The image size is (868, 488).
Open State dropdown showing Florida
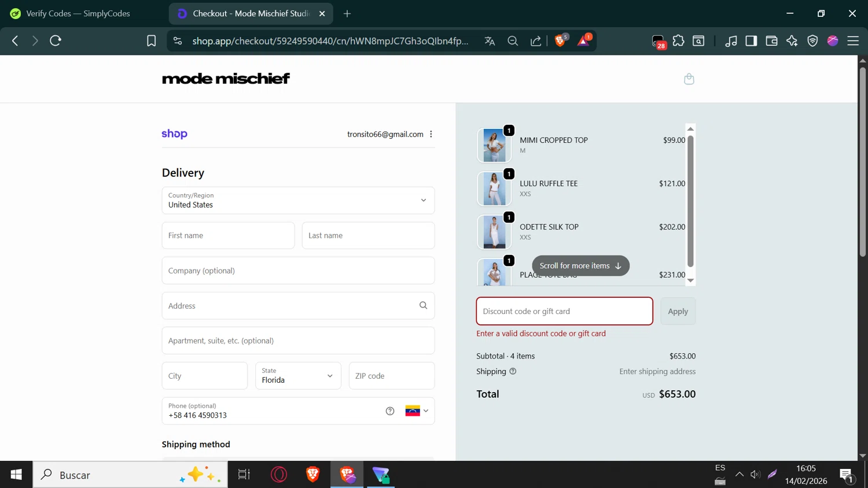(298, 376)
